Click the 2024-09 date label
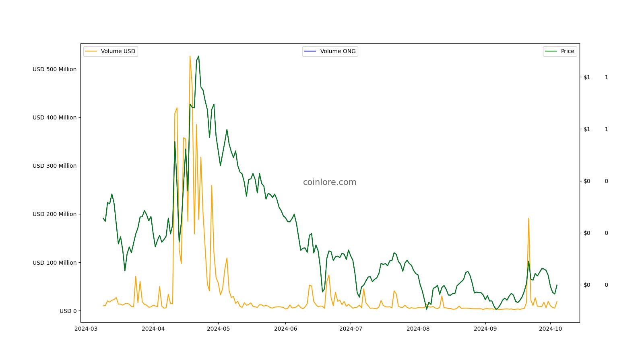 [485, 329]
